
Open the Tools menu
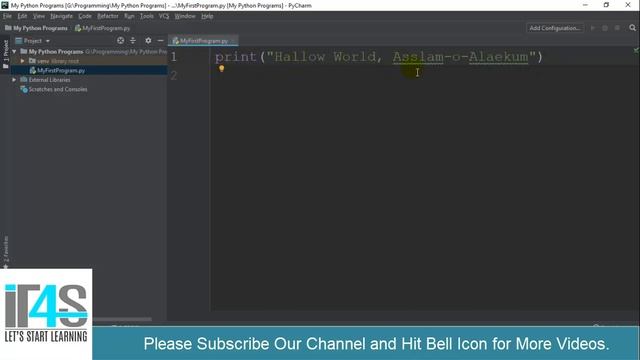pos(147,16)
